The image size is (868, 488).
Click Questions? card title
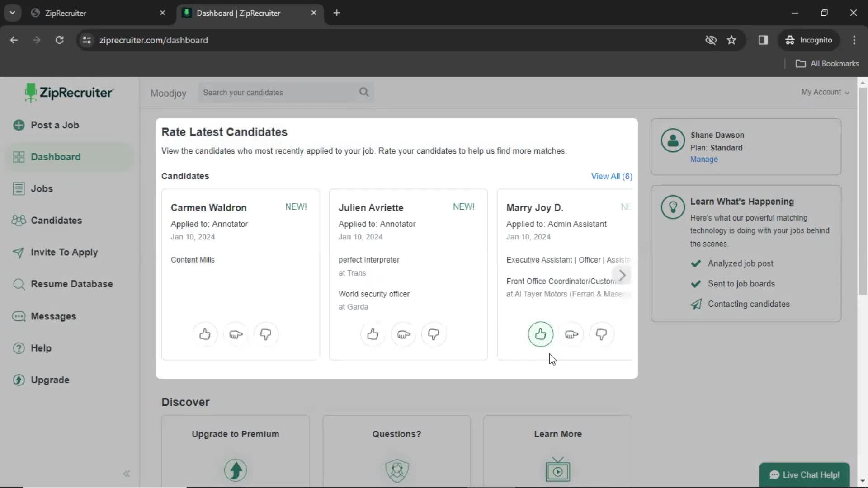[x=396, y=434]
